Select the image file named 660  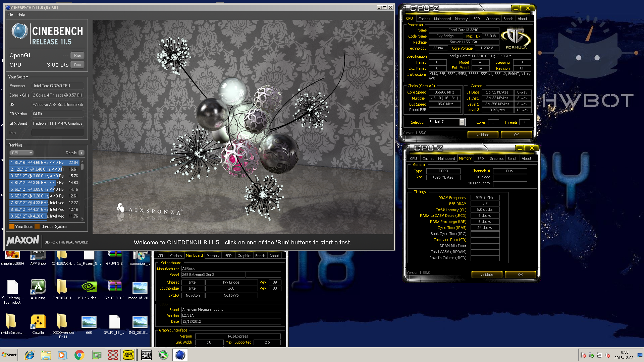click(x=89, y=324)
